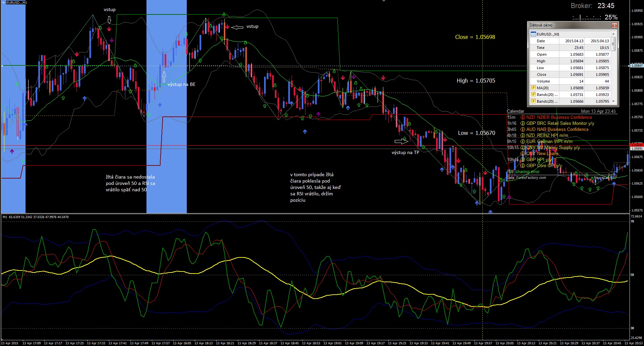Click the 1.05847 crosshair price tag on the axis

[637, 66]
